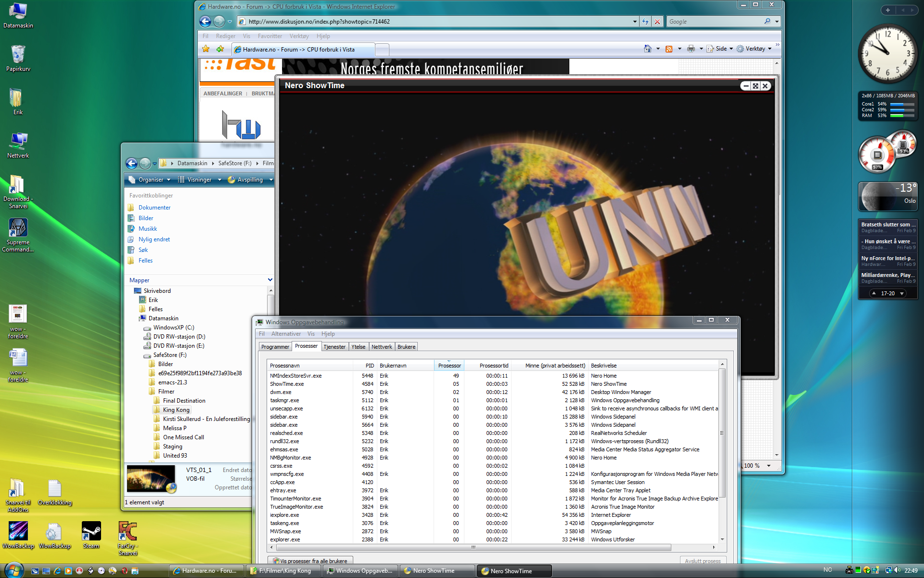Click the news feed gadget next arrow
Viewport: 924px width, 578px height.
click(901, 293)
